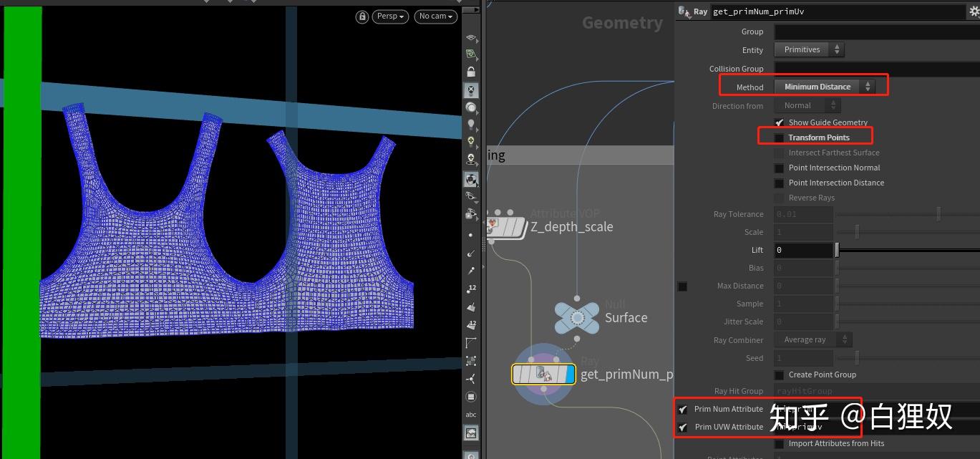Enable the Create Point Group checkbox
The image size is (980, 459).
(779, 375)
